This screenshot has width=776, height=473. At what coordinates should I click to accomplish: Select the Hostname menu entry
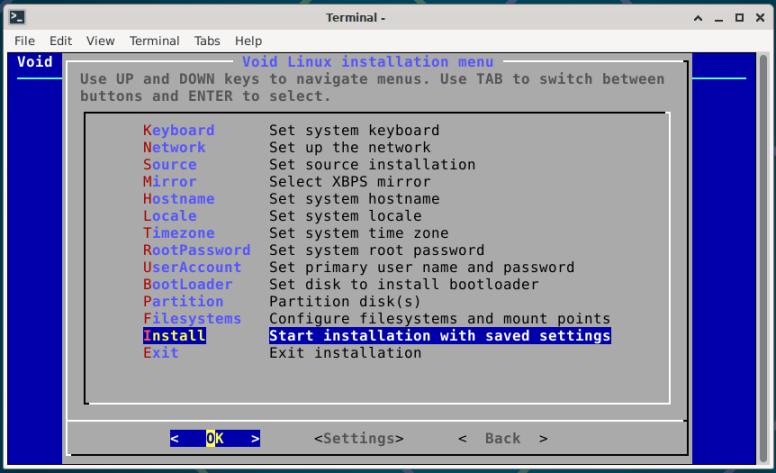click(179, 199)
